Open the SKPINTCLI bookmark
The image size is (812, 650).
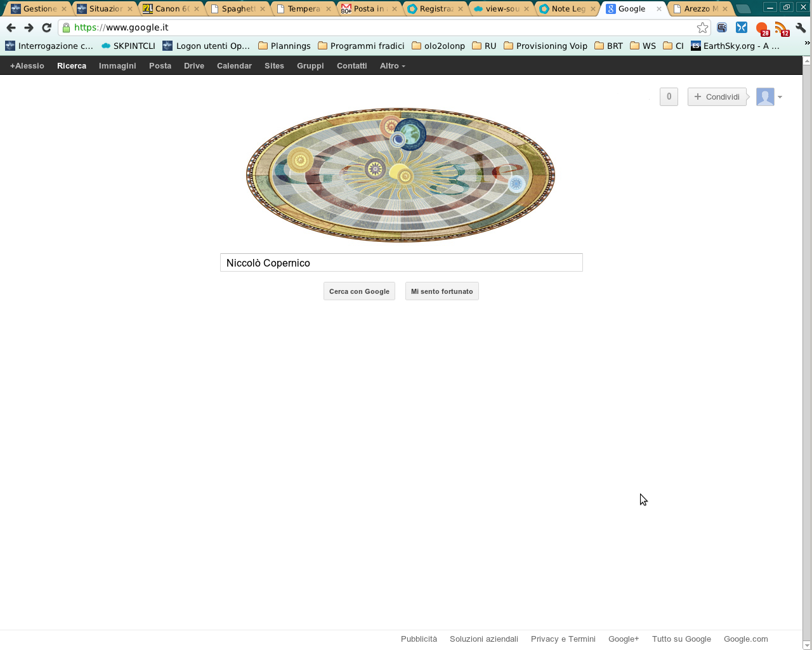(x=128, y=46)
